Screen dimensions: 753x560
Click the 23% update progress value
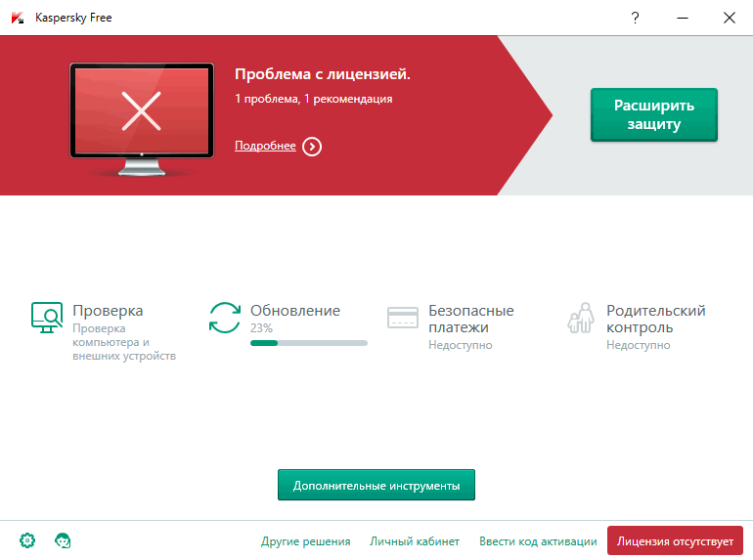coord(261,328)
